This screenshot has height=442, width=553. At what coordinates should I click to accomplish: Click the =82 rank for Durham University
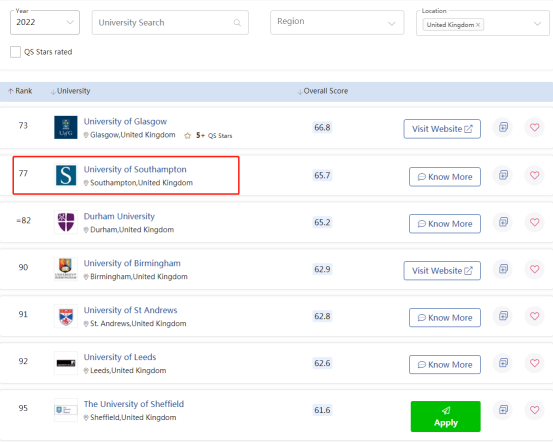coord(24,220)
